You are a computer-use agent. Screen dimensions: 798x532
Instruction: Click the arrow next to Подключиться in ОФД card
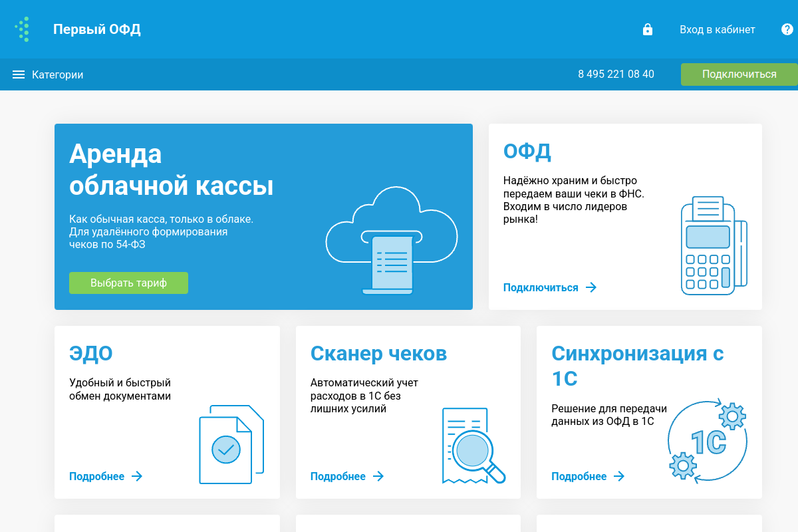pos(591,287)
